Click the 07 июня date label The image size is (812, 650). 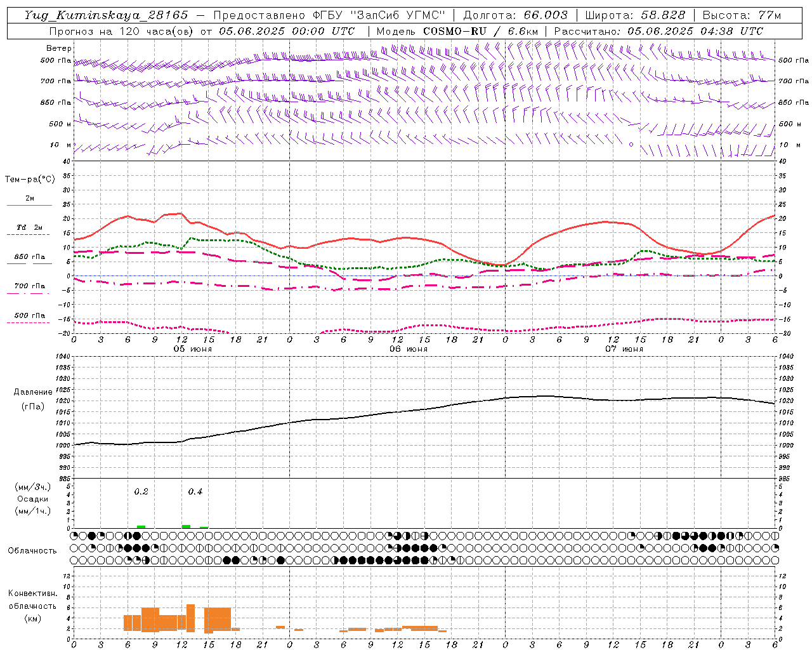(x=624, y=349)
